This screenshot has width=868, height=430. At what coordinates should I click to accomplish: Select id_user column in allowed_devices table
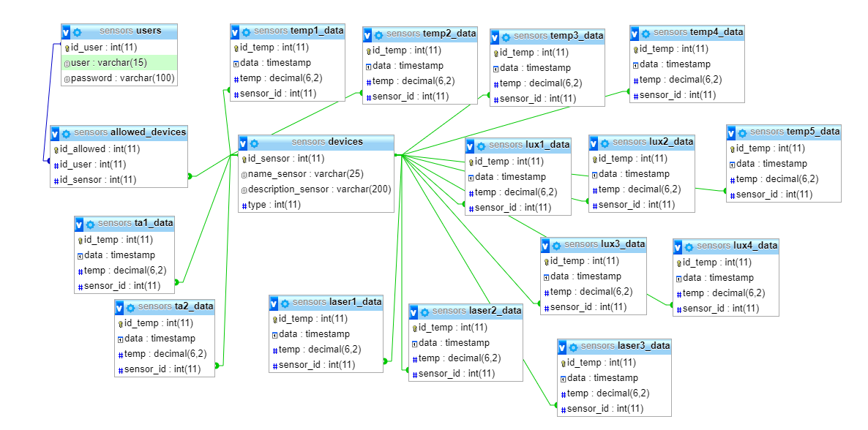(119, 165)
